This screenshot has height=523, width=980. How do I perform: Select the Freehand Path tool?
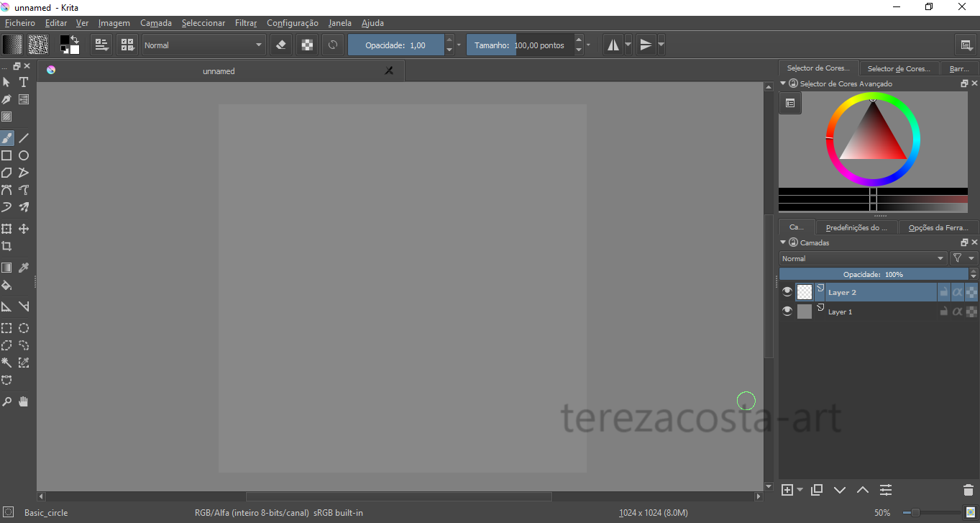(x=24, y=190)
